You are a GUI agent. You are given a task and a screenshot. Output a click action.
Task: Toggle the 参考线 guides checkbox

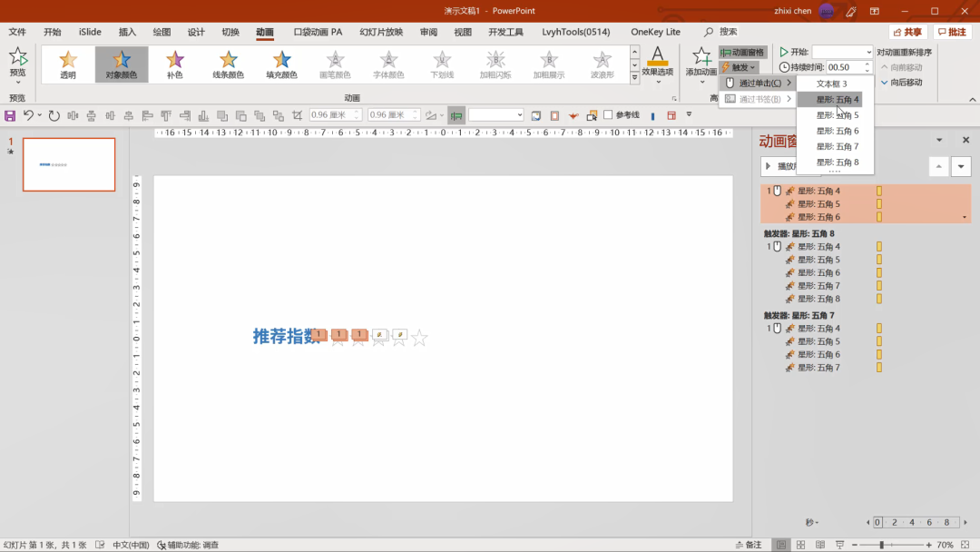click(x=608, y=115)
